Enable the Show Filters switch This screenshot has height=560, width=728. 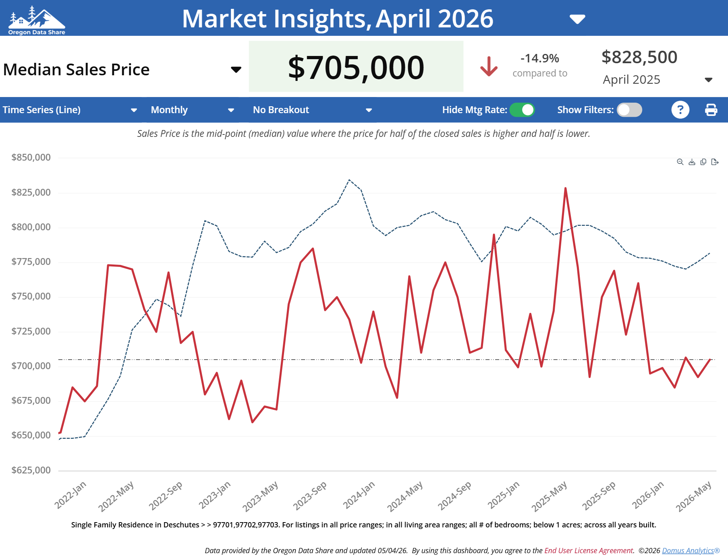[629, 110]
